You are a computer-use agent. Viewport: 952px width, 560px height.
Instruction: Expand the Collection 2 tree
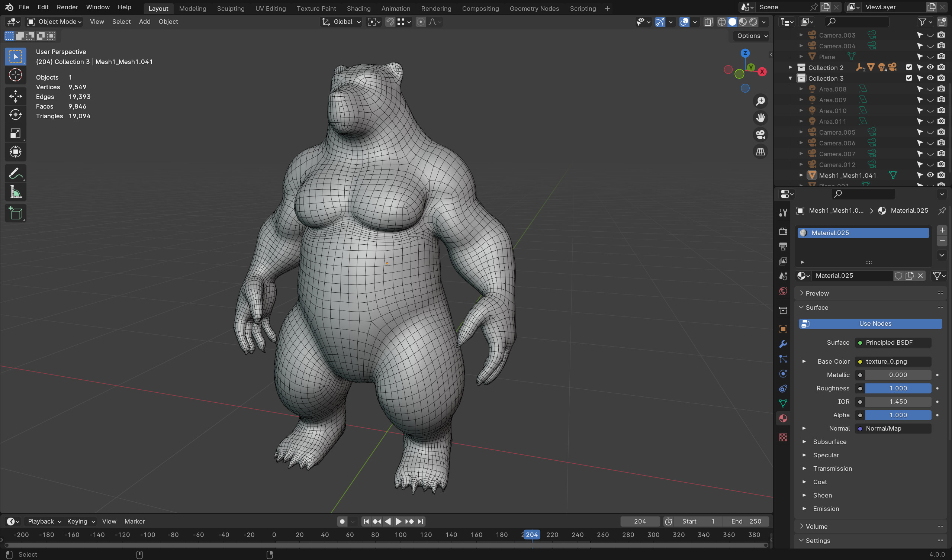point(790,67)
